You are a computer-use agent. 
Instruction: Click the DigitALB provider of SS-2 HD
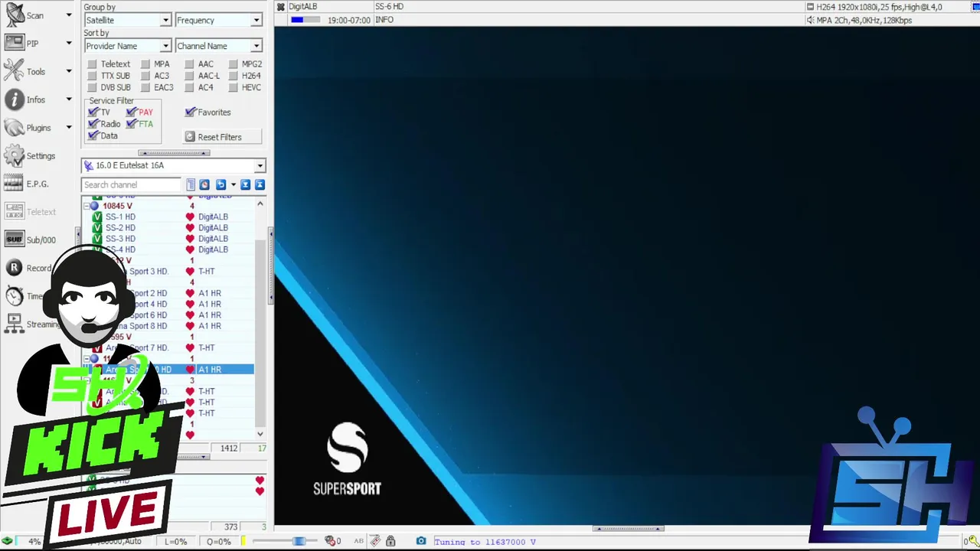pyautogui.click(x=213, y=228)
